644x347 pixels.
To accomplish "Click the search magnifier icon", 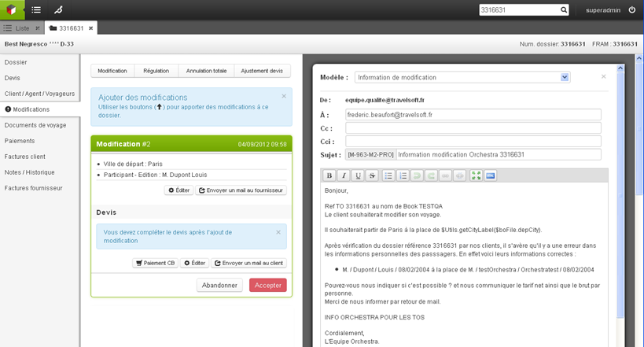I will (564, 10).
